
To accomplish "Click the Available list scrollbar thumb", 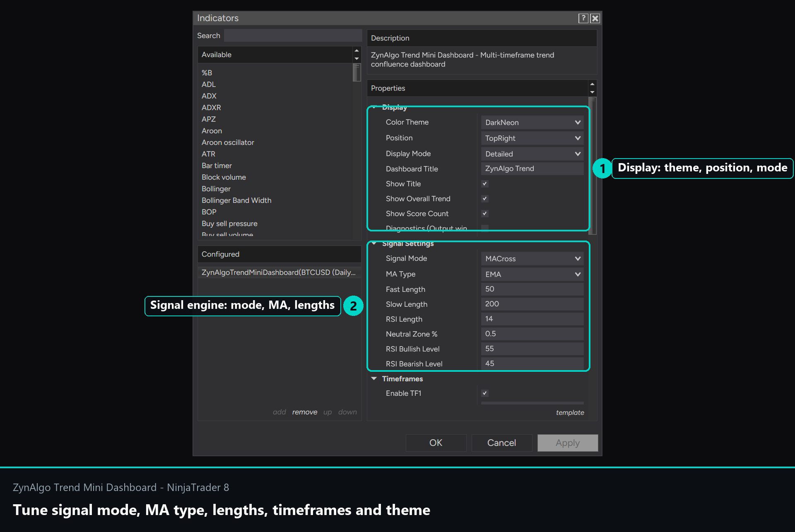I will pos(357,73).
